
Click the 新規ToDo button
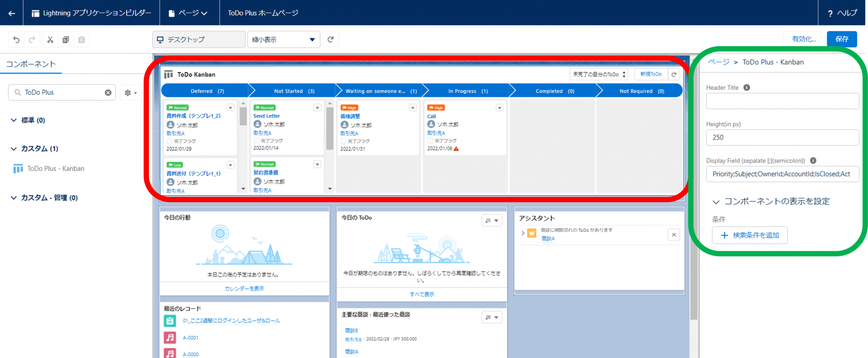tap(651, 74)
